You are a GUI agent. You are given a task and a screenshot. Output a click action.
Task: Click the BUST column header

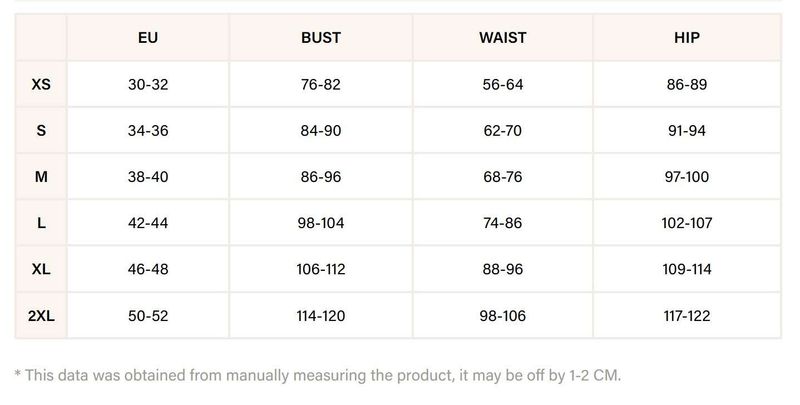(321, 38)
